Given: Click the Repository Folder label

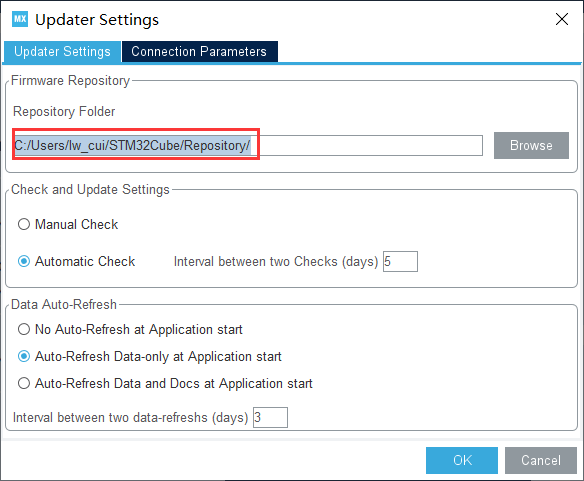Looking at the screenshot, I should 64,111.
